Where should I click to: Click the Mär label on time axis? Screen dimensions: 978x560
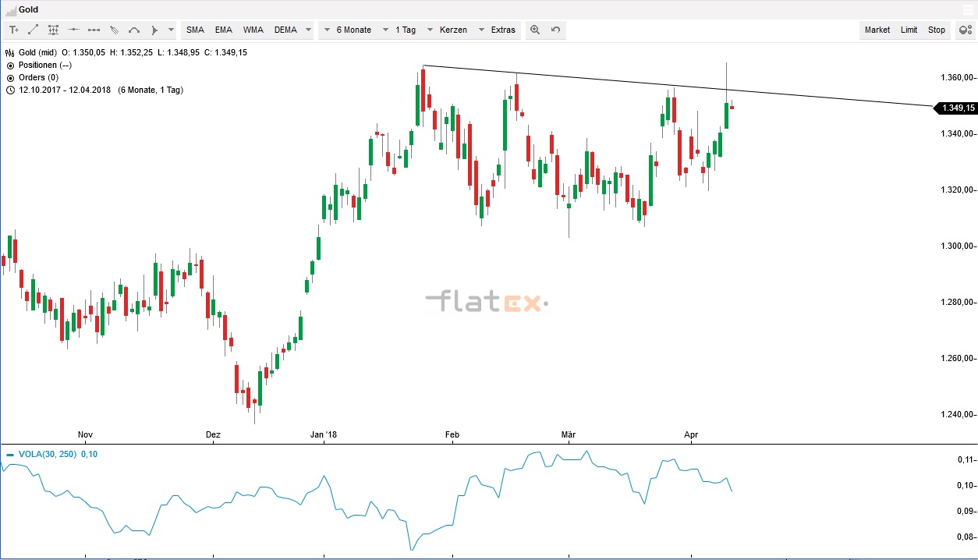[x=569, y=434]
